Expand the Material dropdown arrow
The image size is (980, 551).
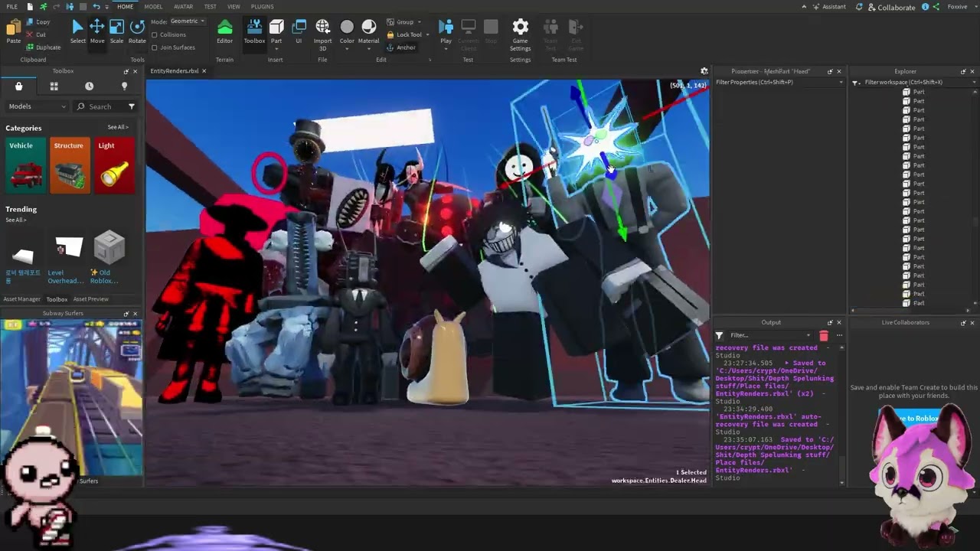(368, 48)
